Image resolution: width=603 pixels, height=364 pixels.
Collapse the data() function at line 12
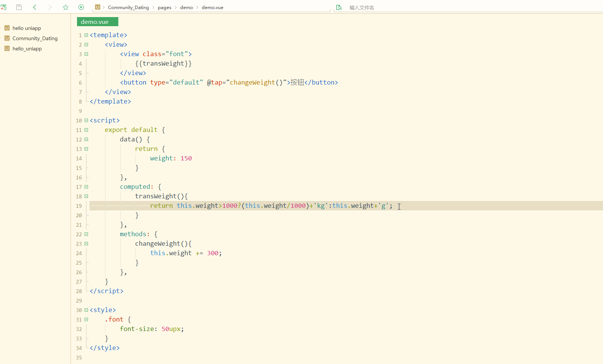tap(86, 139)
